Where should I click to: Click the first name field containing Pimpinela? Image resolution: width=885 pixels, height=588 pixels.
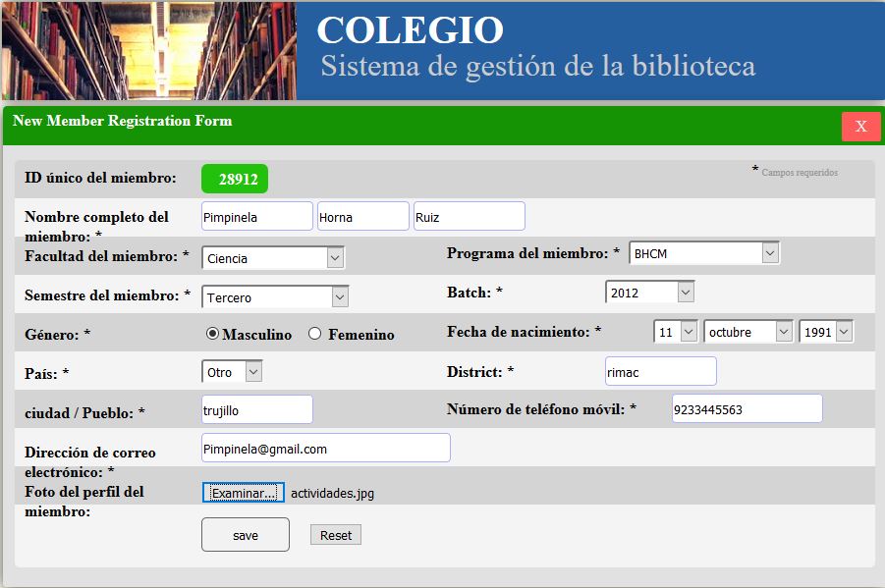click(x=256, y=215)
